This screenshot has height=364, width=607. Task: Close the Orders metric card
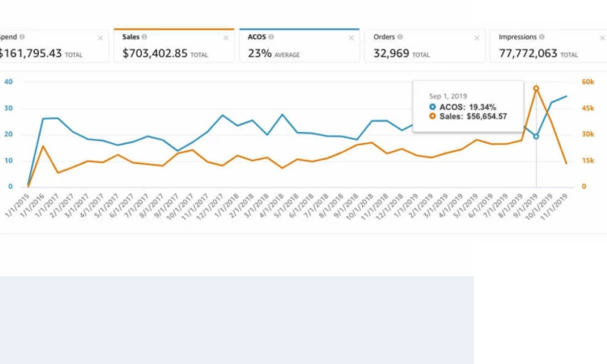pyautogui.click(x=476, y=37)
